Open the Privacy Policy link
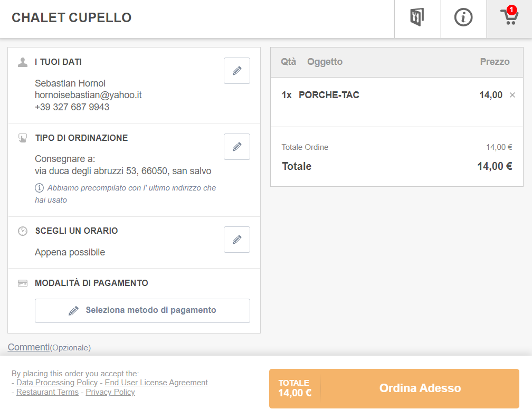Viewport: 532px width, 419px height. [x=110, y=392]
